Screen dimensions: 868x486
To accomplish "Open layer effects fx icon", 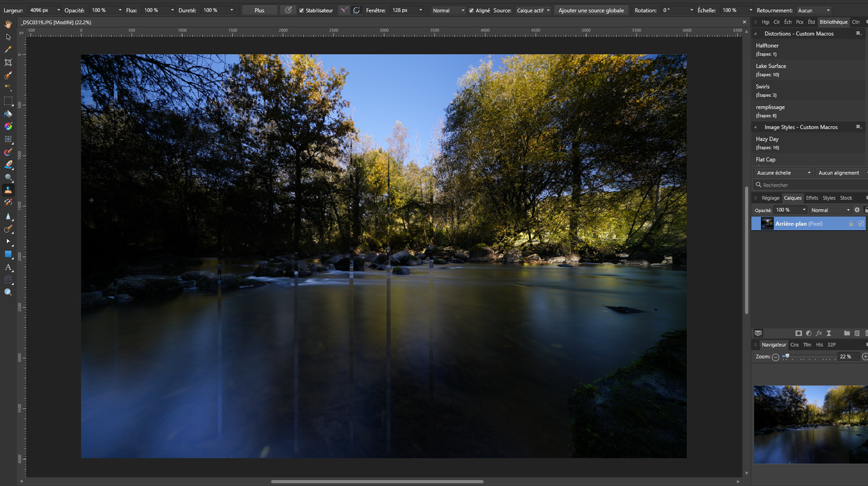I will tap(819, 333).
